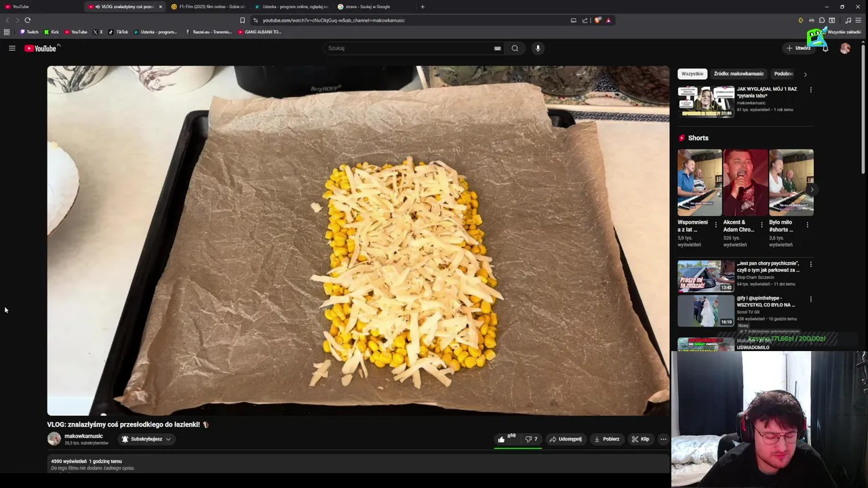Open the X bookmark
This screenshot has height=488, width=868.
coord(98,32)
